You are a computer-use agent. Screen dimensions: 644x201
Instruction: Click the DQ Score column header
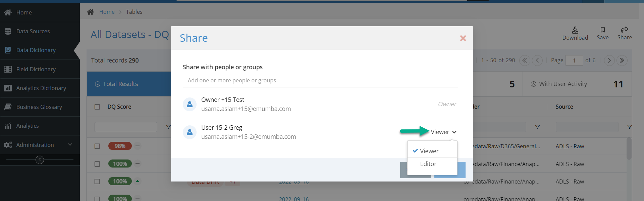119,107
